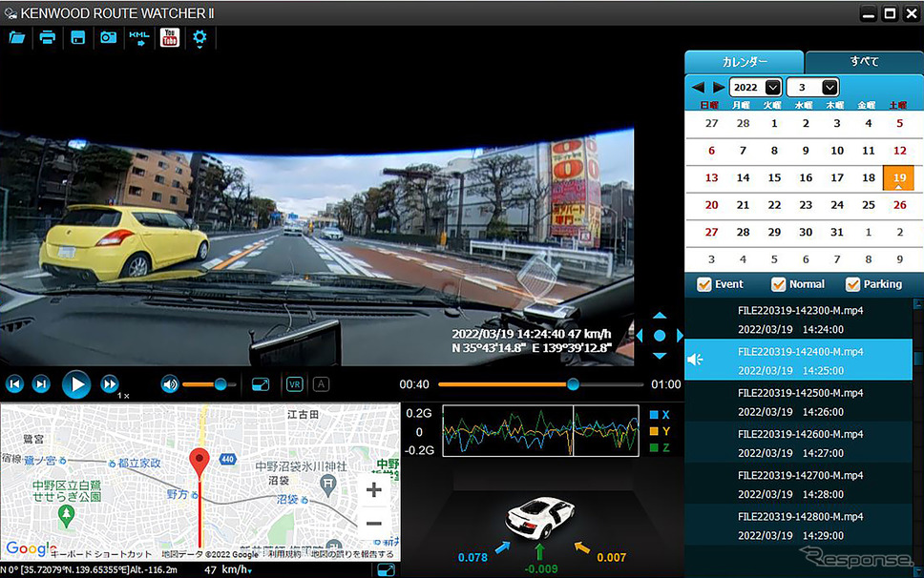Viewport: 924px width, 578px height.
Task: Zoom out on the map
Action: 373,523
